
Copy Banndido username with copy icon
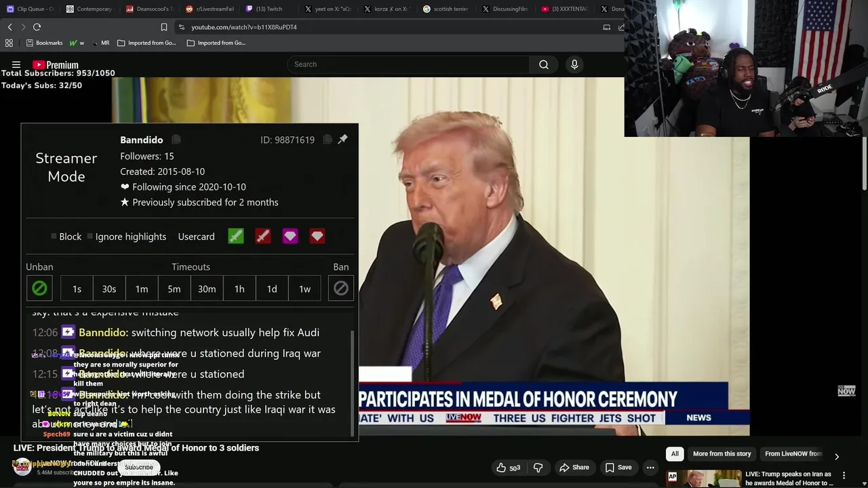pos(176,140)
